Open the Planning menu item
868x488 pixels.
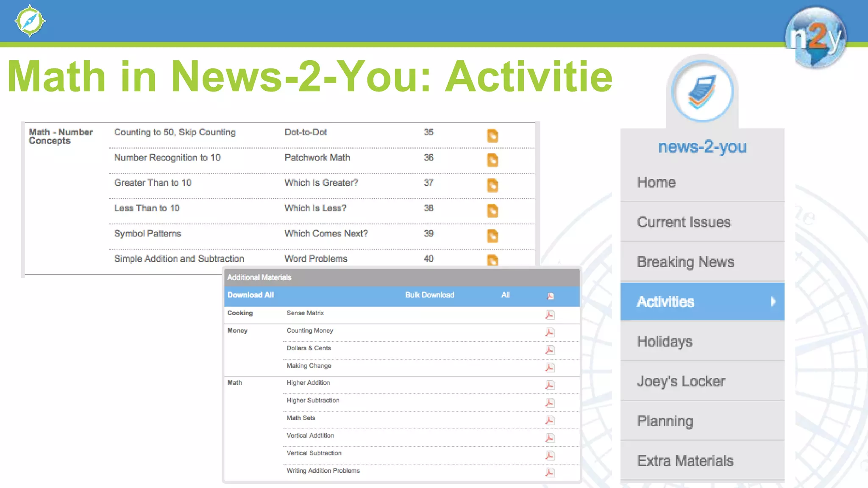(x=702, y=421)
